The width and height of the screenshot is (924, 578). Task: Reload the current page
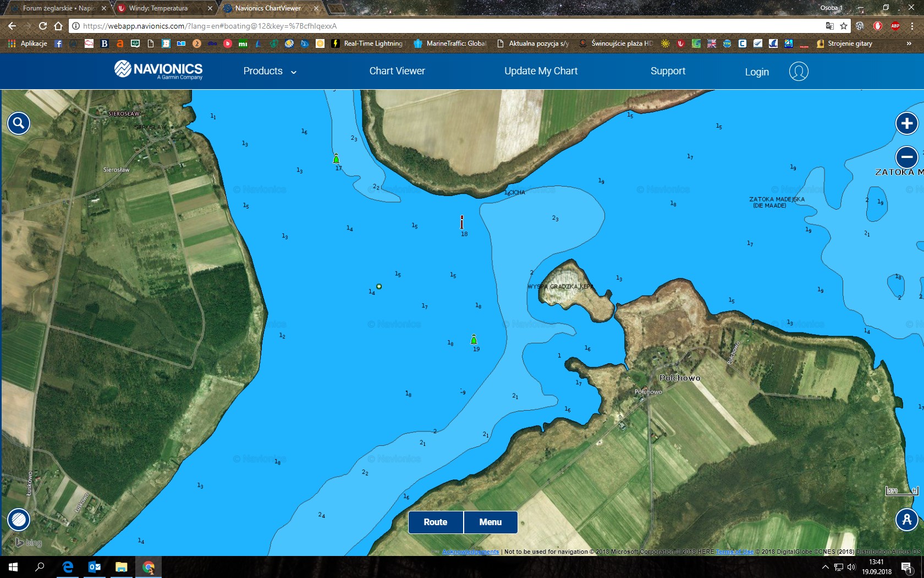click(43, 26)
